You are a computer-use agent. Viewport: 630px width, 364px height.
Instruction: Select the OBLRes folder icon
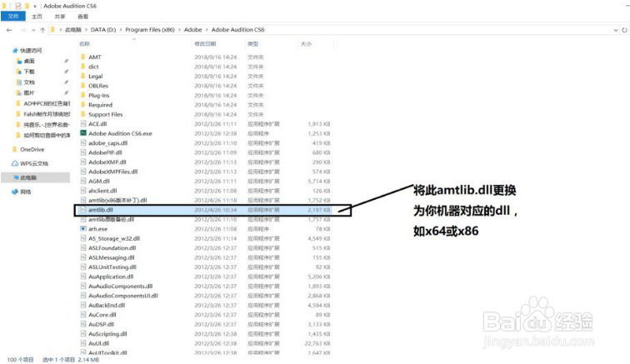[83, 86]
